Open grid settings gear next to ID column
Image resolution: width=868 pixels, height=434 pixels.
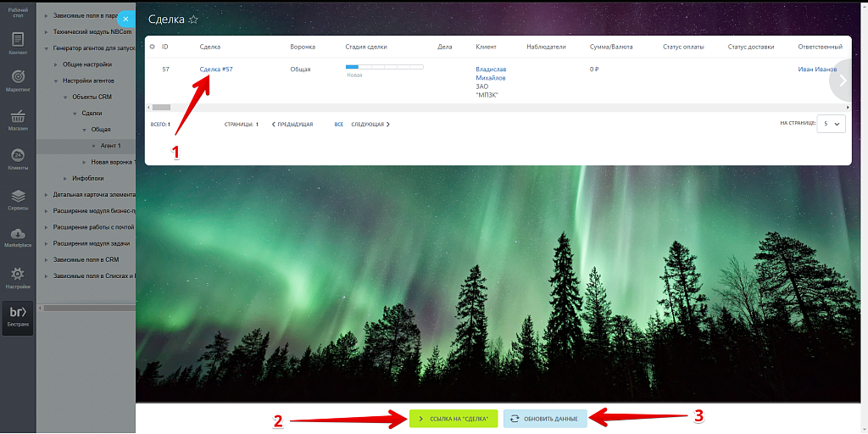tap(153, 47)
